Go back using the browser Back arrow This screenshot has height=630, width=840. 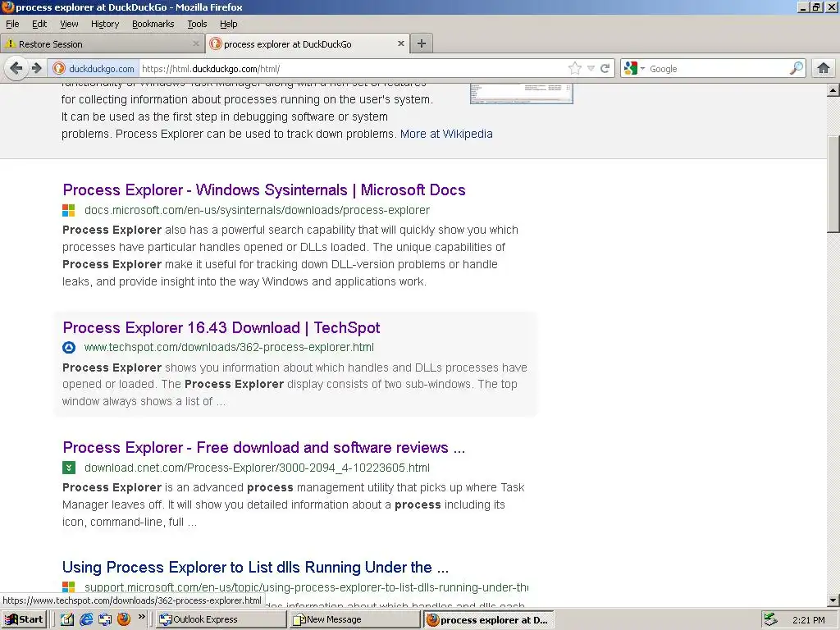pos(16,69)
